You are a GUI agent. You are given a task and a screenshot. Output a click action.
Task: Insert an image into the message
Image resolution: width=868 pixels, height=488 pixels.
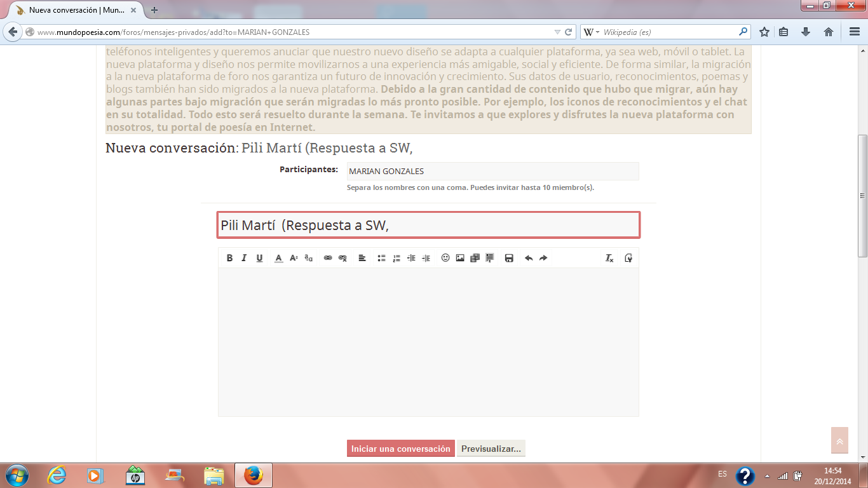[460, 258]
